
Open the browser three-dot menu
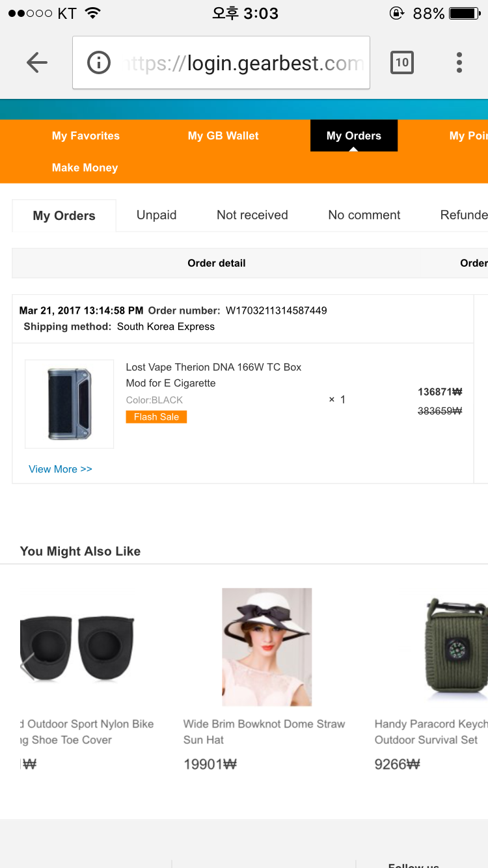[x=459, y=62]
